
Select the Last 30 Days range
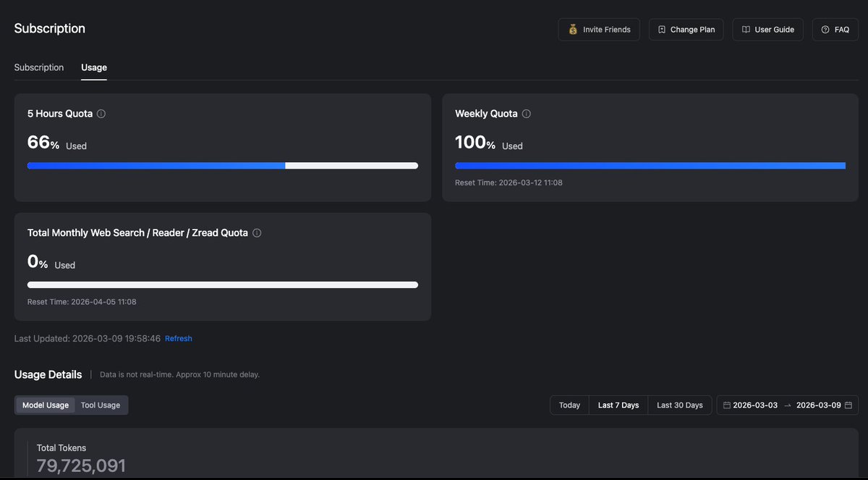680,405
